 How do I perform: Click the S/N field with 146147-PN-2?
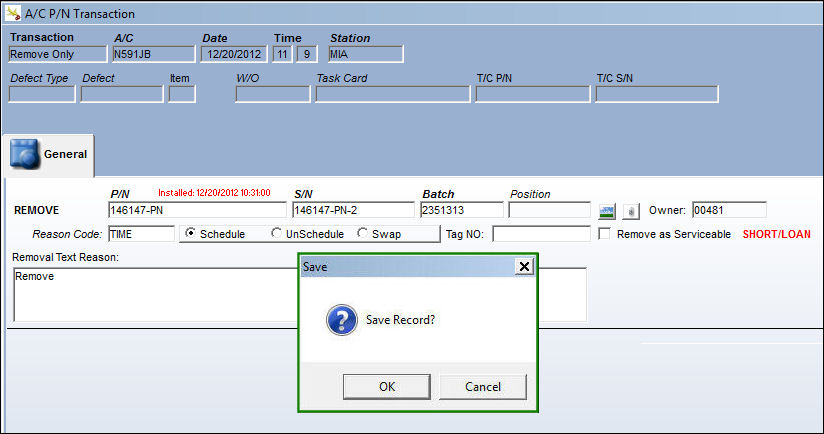point(353,210)
